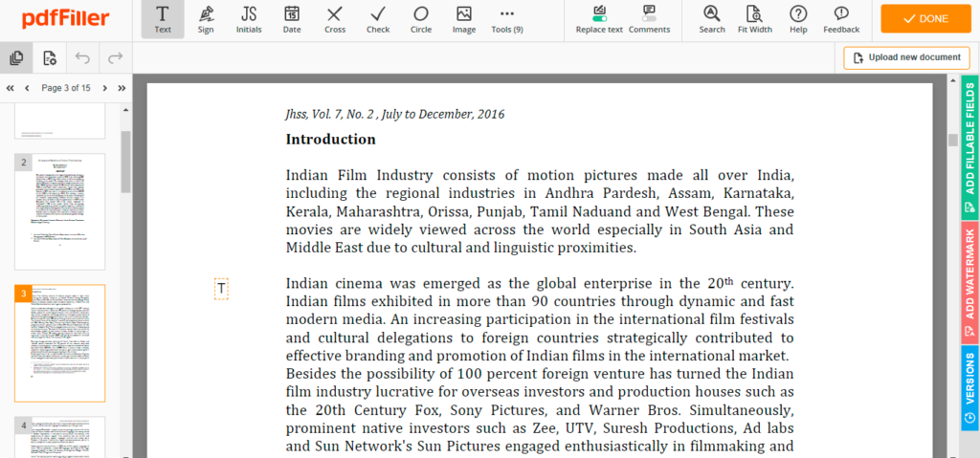
Task: Open the Add Watermark side tab
Action: point(969,281)
